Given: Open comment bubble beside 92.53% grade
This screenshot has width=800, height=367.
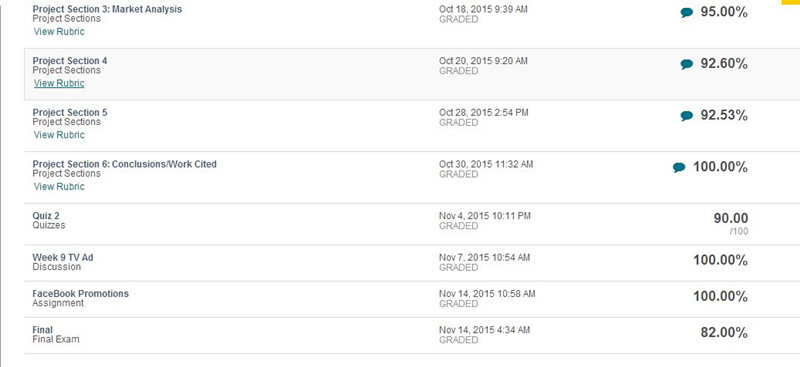Looking at the screenshot, I should pos(687,116).
